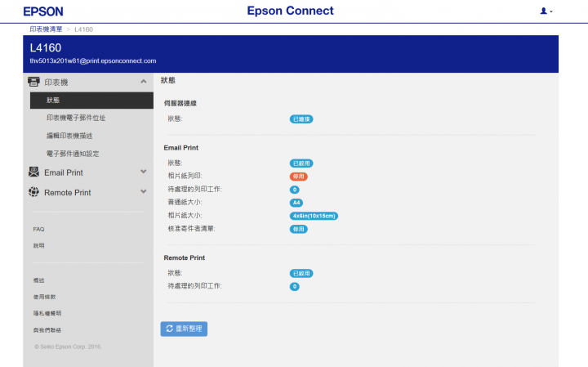588x367 pixels.
Task: Click the EPSON logo
Action: [43, 11]
